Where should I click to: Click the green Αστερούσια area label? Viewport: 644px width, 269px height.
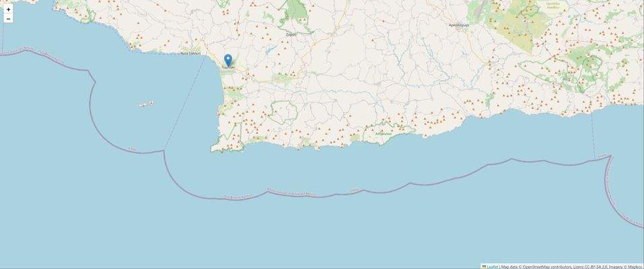click(384, 133)
